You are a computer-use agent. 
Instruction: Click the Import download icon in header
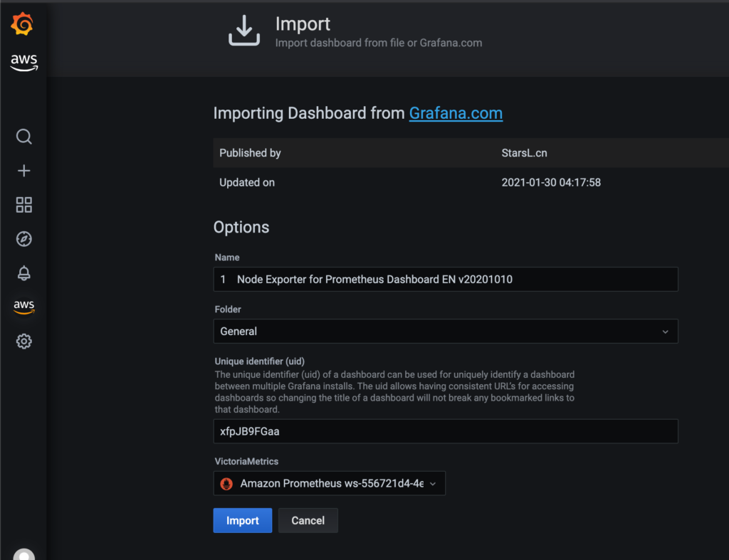244,31
